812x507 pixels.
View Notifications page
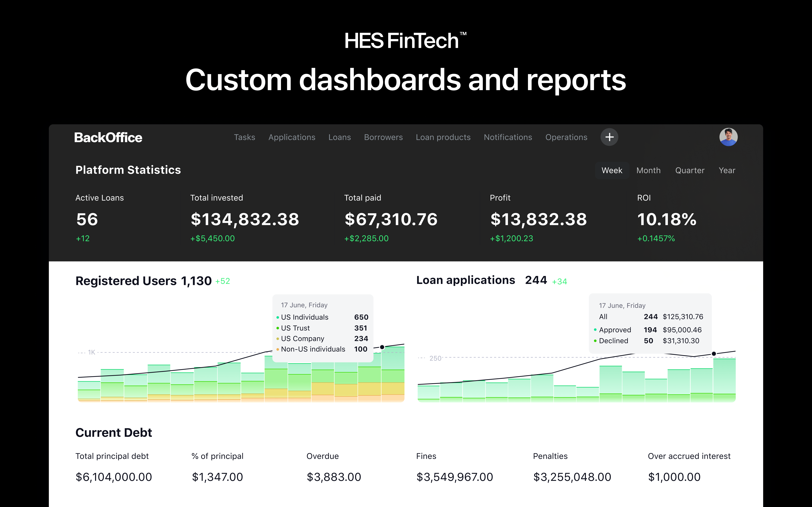(x=508, y=137)
